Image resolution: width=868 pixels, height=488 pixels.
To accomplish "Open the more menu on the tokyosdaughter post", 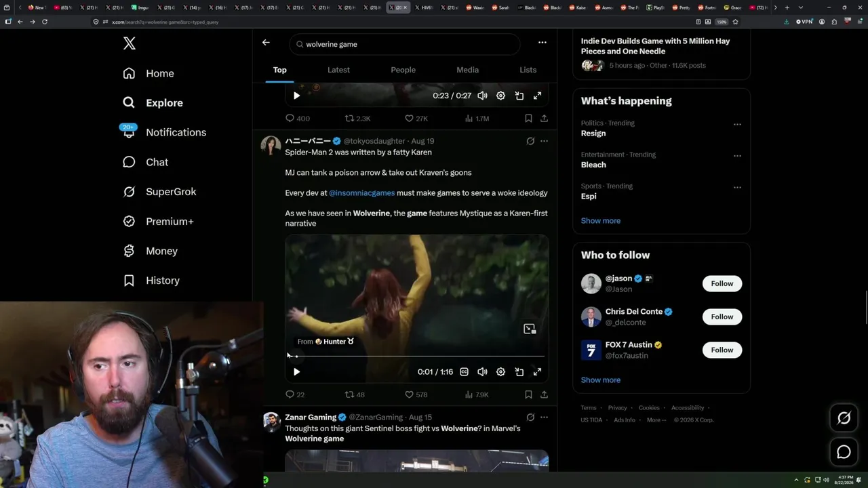I will click(x=544, y=141).
